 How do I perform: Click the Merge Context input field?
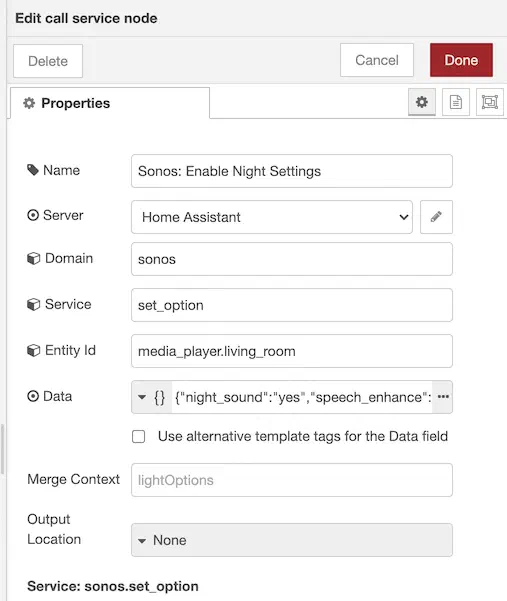[x=292, y=480]
